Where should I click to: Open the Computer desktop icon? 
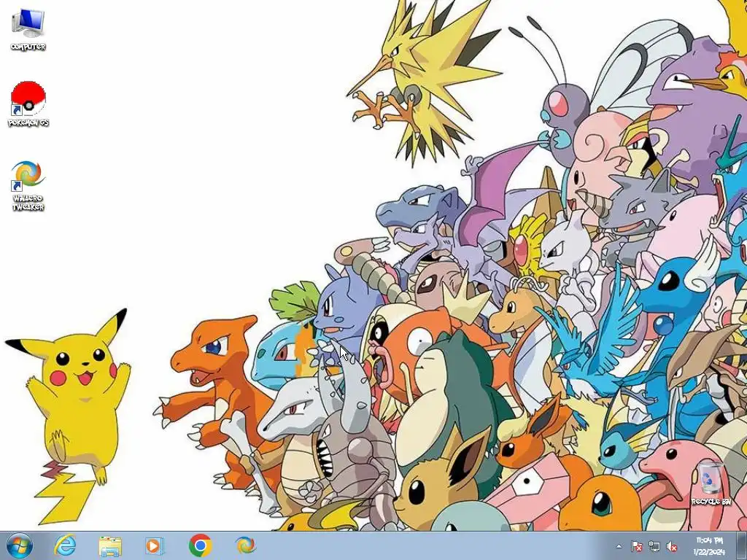pyautogui.click(x=28, y=29)
